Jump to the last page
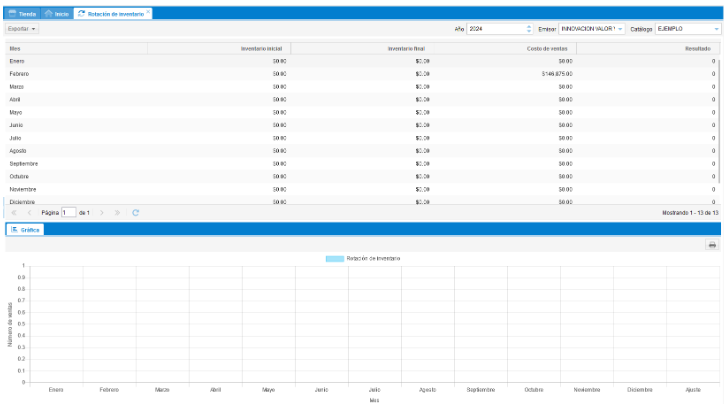 [118, 212]
